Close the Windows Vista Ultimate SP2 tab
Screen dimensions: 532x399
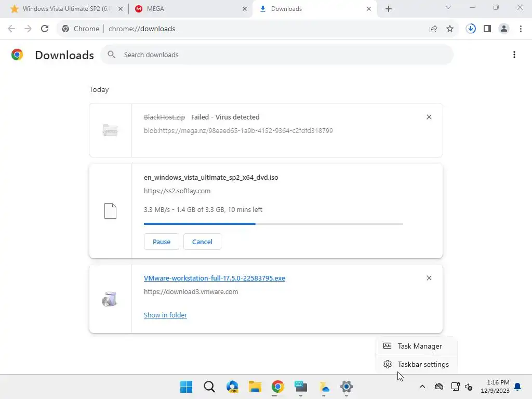(121, 9)
